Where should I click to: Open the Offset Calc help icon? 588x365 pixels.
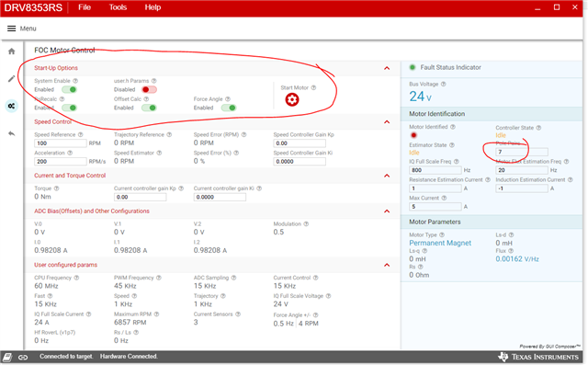(146, 99)
